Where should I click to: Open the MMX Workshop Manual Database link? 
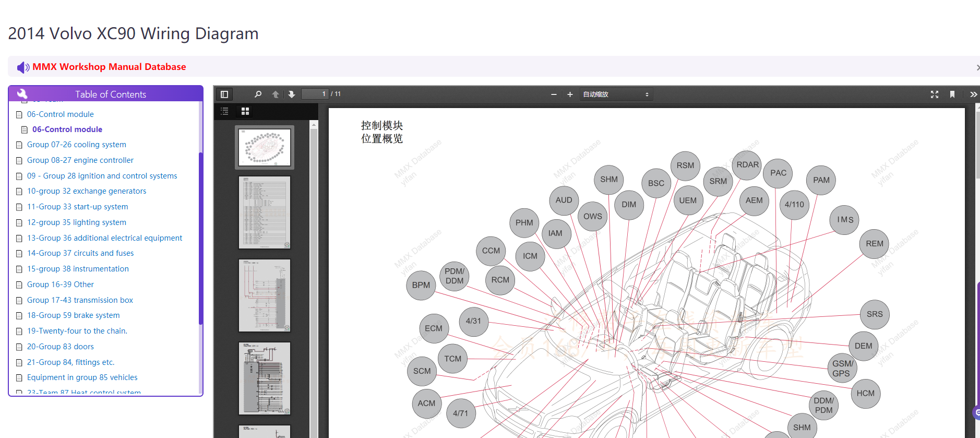coord(109,67)
